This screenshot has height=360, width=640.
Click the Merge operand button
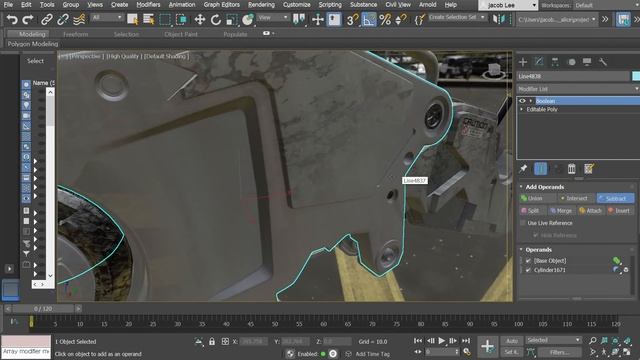(x=561, y=211)
